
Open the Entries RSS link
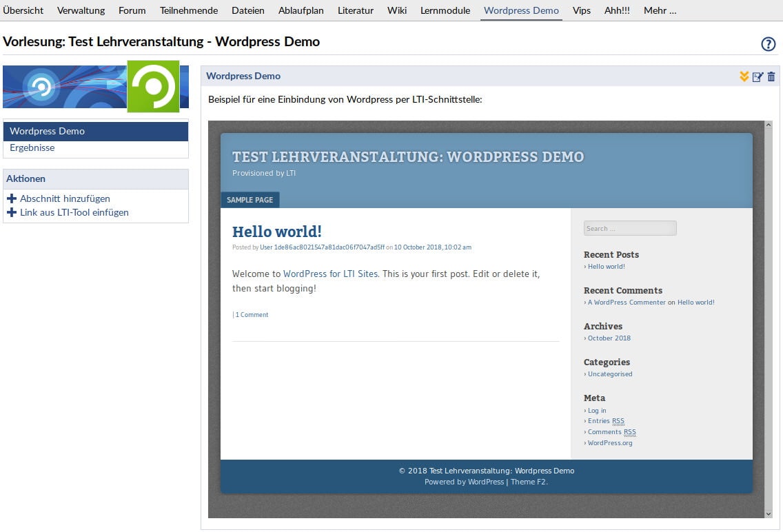click(x=607, y=421)
